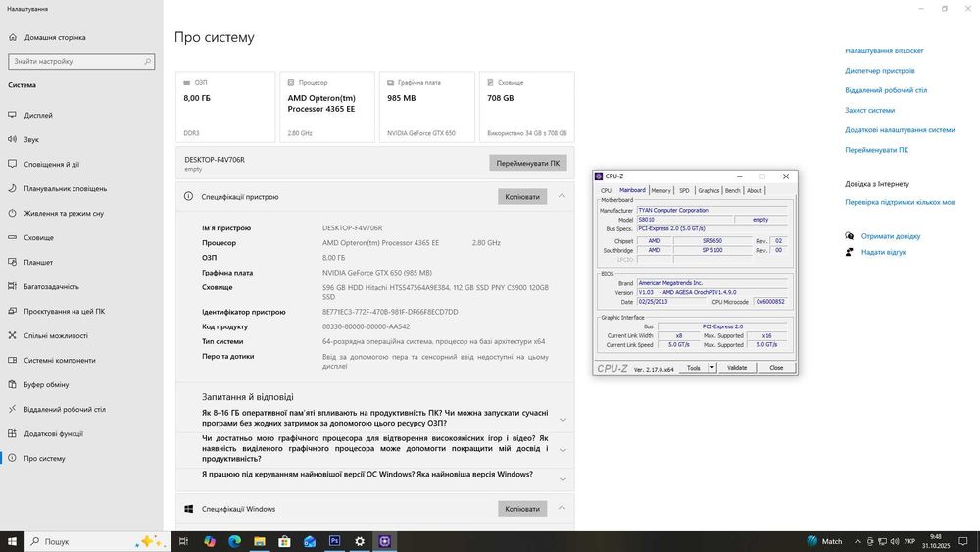The image size is (980, 552).
Task: Expand question about 8–16 ГБ RAM
Action: tap(563, 420)
